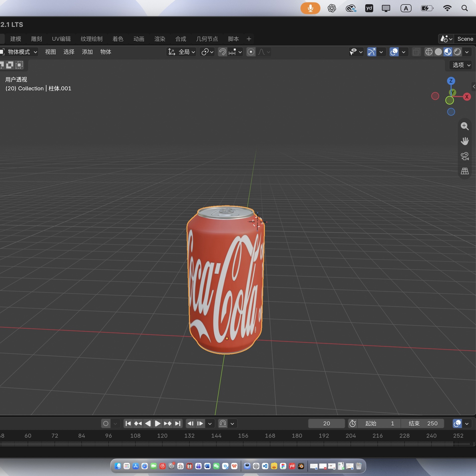Switch to UV编辑 workspace tab
Image resolution: width=476 pixels, height=476 pixels.
tap(61, 39)
